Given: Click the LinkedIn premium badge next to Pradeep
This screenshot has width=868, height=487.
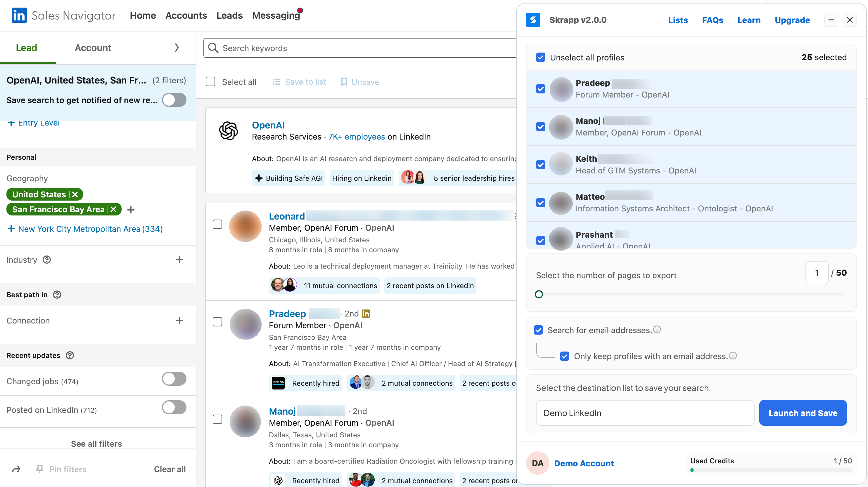Looking at the screenshot, I should click(366, 313).
